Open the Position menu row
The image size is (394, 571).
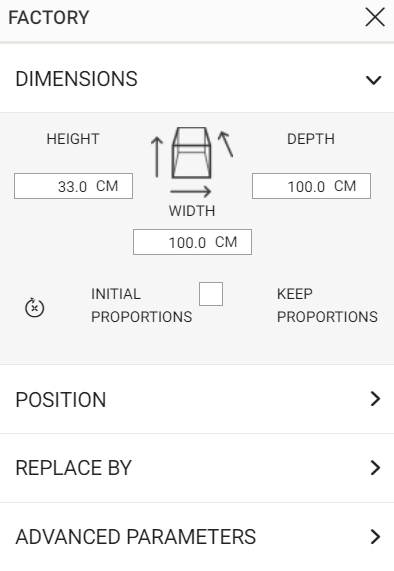click(197, 399)
